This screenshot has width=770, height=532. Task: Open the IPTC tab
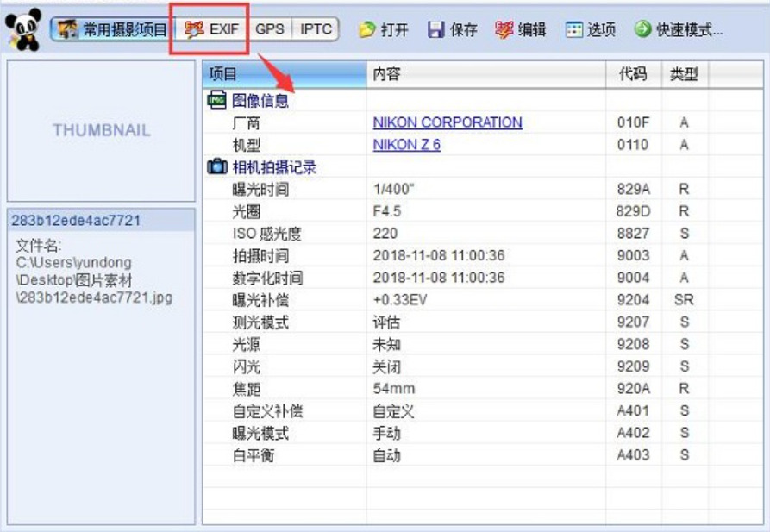pos(316,29)
